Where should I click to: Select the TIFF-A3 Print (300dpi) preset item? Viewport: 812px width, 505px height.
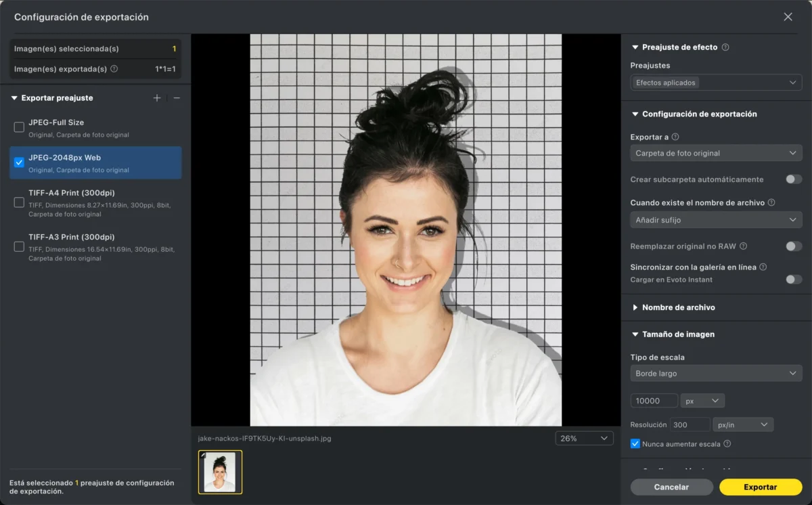click(x=95, y=247)
